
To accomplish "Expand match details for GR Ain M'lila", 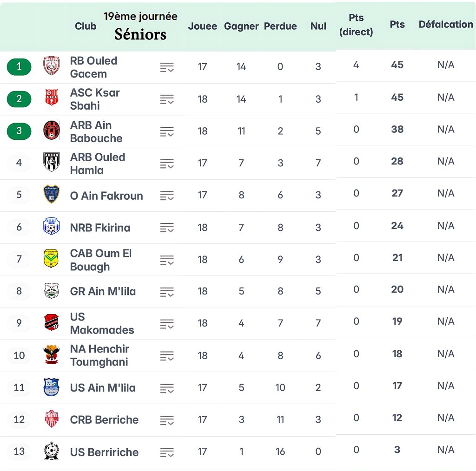I will click(167, 292).
